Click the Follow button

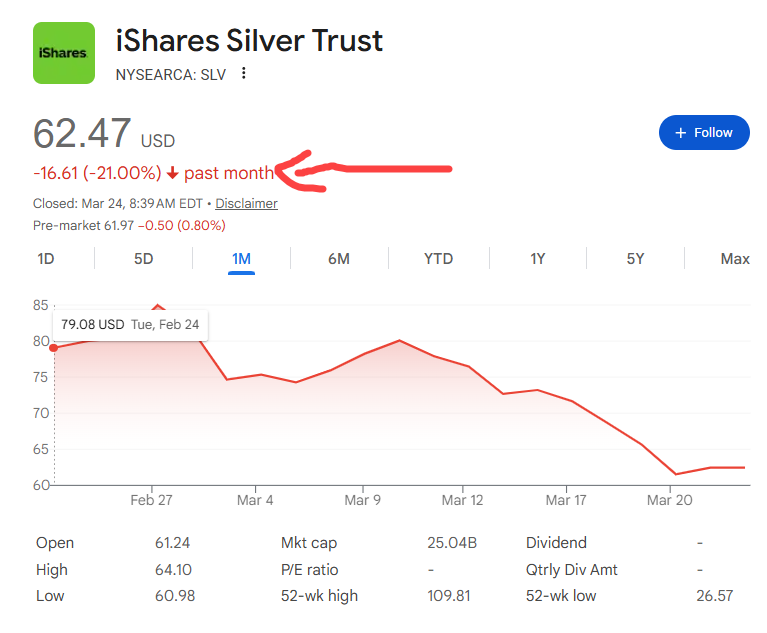click(704, 132)
